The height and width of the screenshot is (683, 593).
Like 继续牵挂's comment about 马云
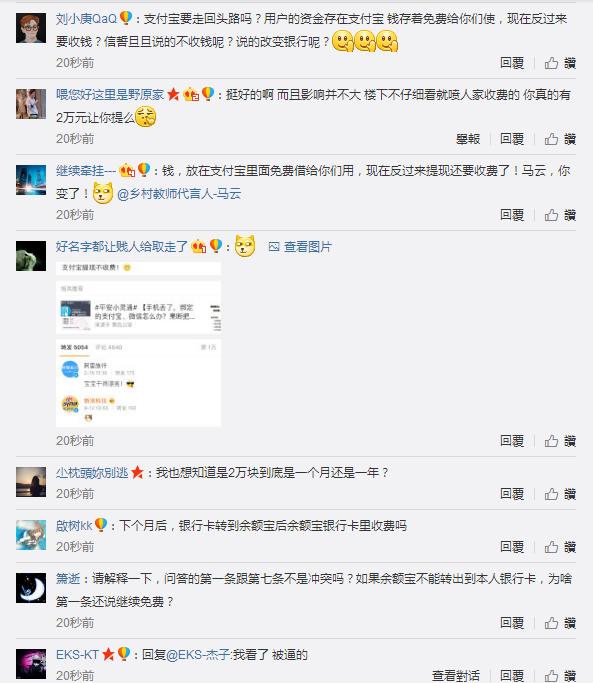click(x=560, y=215)
